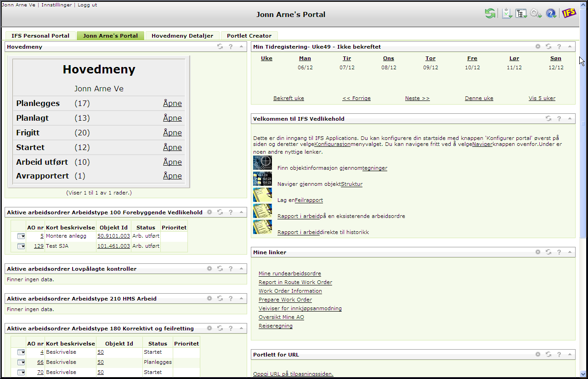The width and height of the screenshot is (588, 379).
Task: Refresh Arbeidstype 100 Forebyggende Vedlikehold portlet
Action: (x=220, y=212)
